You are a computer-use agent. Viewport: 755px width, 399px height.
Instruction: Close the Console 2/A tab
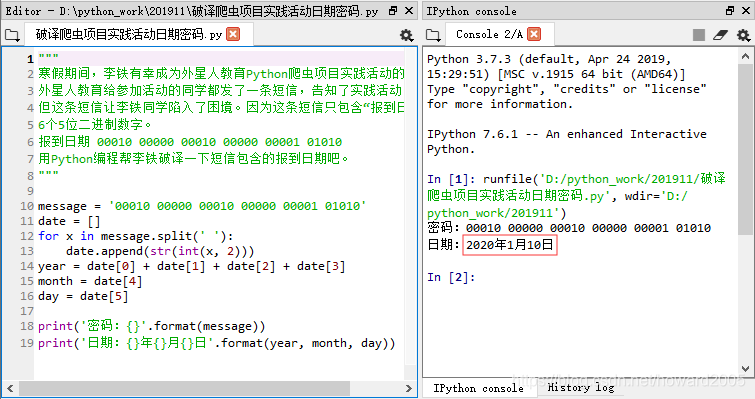(534, 34)
